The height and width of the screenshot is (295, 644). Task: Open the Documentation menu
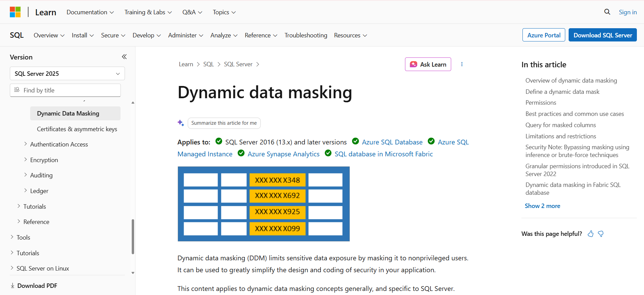(90, 12)
